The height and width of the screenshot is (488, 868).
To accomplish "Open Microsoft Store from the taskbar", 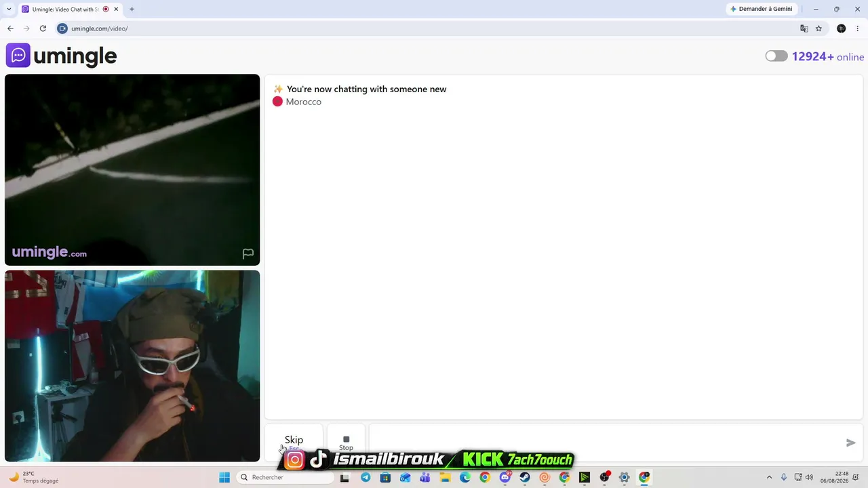I will 385,477.
